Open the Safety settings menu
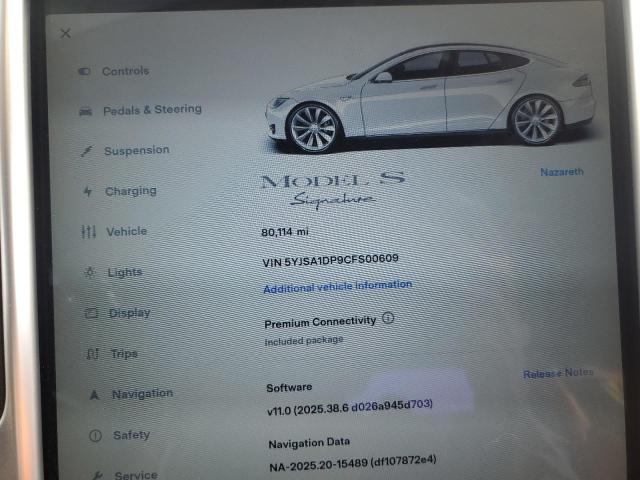The height and width of the screenshot is (480, 640). tap(131, 435)
